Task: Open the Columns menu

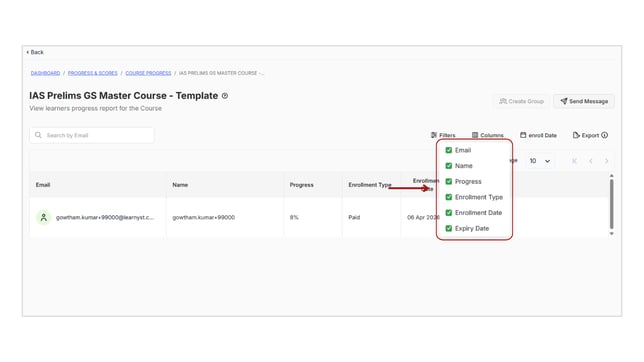Action: point(488,135)
